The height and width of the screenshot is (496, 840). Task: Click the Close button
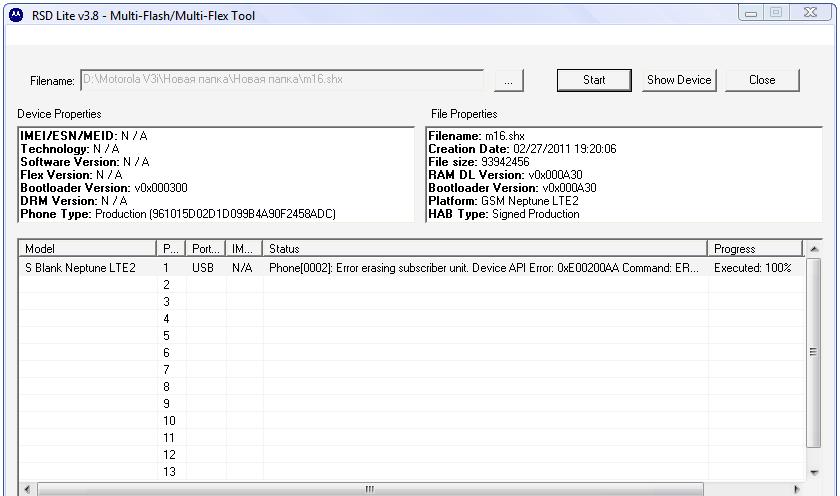762,80
